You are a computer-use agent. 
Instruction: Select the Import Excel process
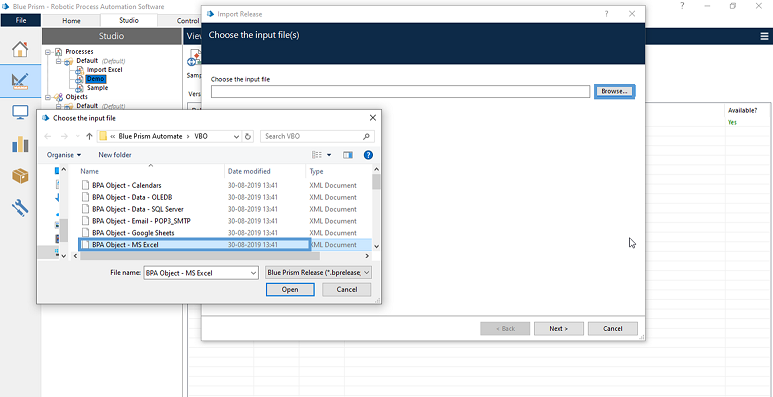[105, 70]
